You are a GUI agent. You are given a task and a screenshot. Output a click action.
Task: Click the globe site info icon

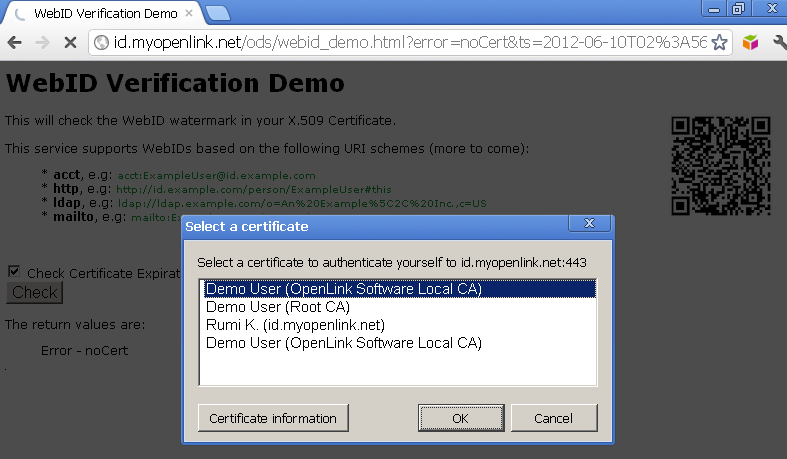click(x=101, y=43)
